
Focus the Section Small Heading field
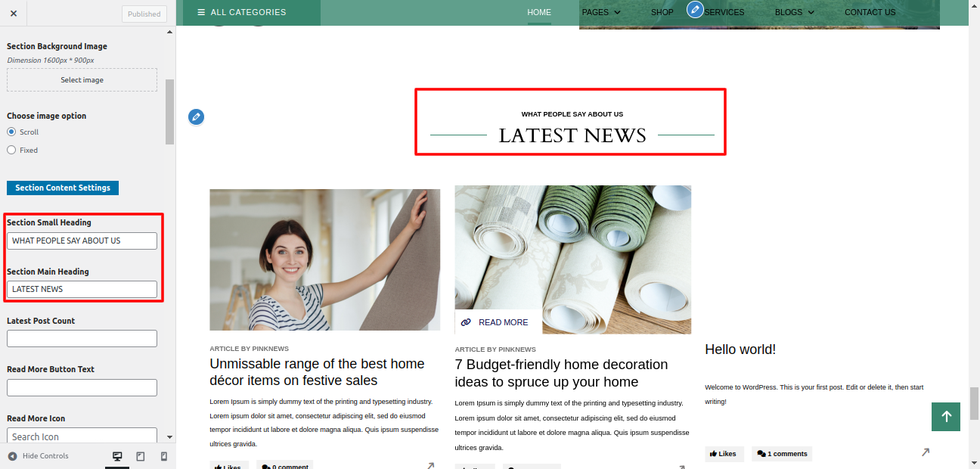tap(82, 241)
